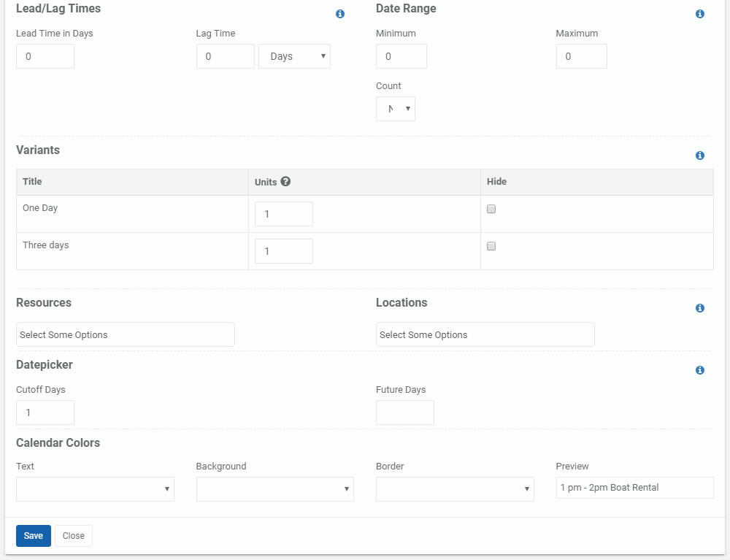Select the One Day variant title
730x560 pixels.
(x=40, y=208)
